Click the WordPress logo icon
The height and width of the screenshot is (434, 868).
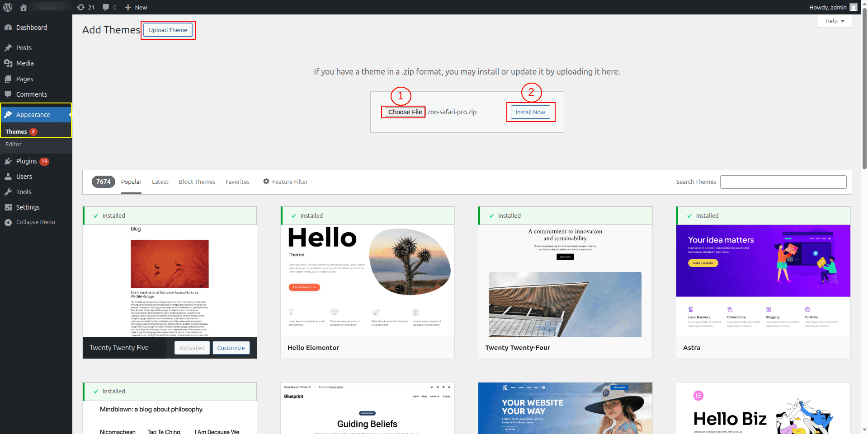point(8,7)
